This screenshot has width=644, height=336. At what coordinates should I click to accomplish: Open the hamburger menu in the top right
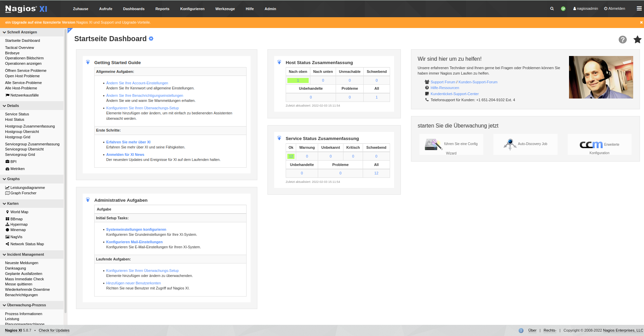point(639,9)
